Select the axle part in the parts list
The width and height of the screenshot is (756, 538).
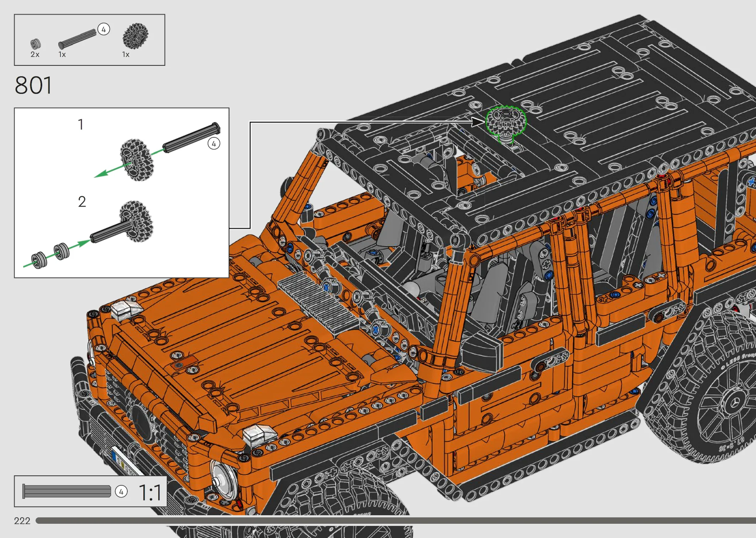tap(78, 39)
